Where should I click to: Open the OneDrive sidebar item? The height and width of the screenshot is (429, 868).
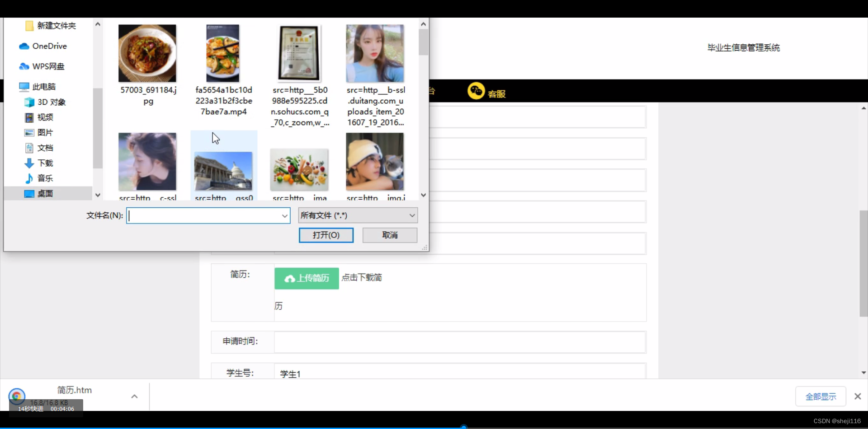pyautogui.click(x=49, y=46)
